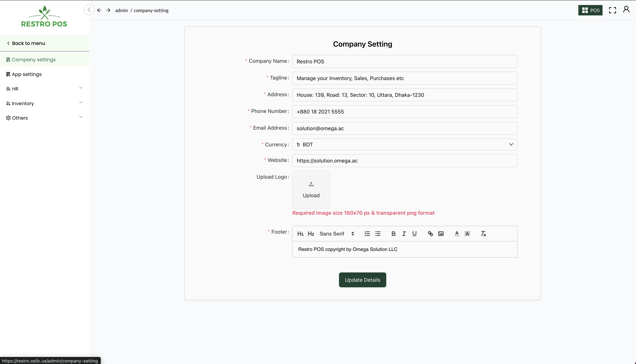Screen dimensions: 636x364
Task: Click the Company Name input field
Action: pyautogui.click(x=404, y=61)
